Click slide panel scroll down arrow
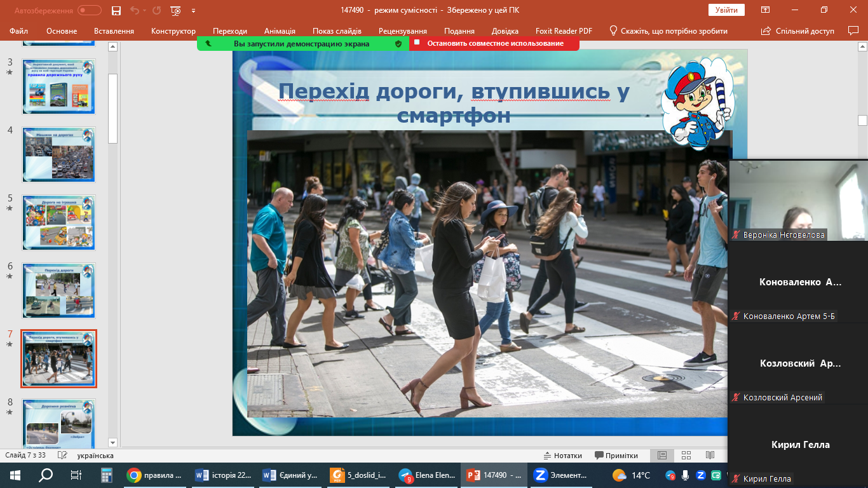 point(113,442)
